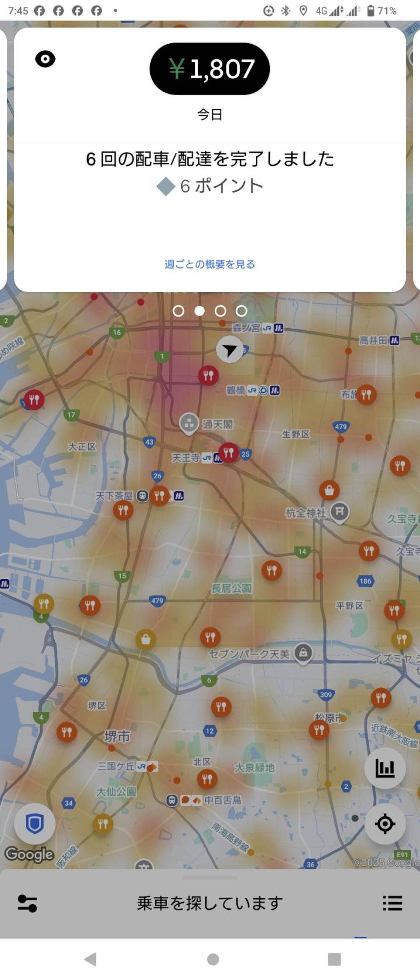Tap the restaurant pin below 北区 label
The width and height of the screenshot is (420, 980).
207,779
